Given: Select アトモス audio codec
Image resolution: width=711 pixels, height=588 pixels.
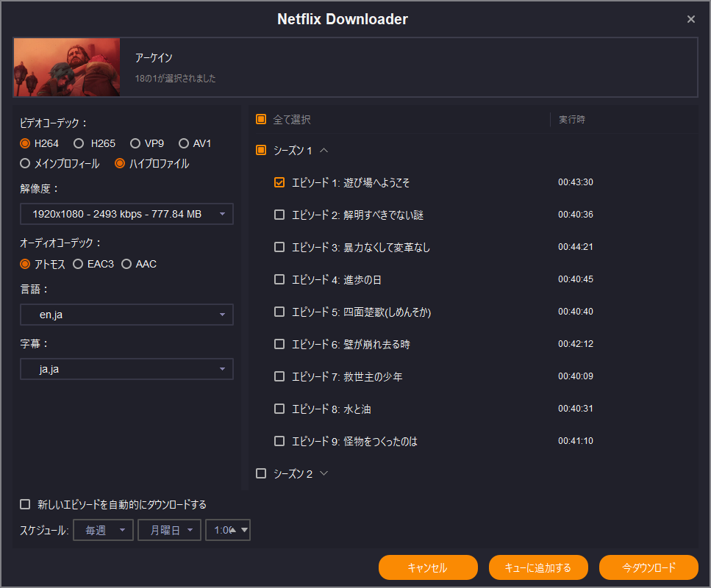Looking at the screenshot, I should pyautogui.click(x=26, y=264).
